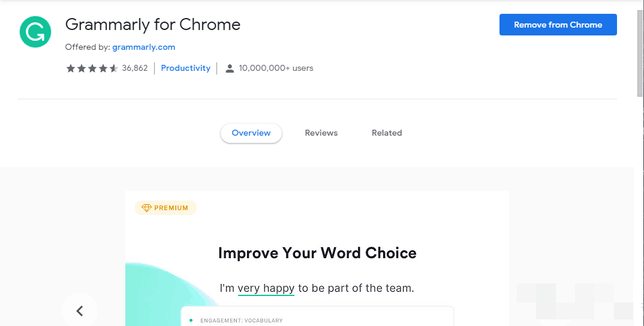
Task: Click the Improve Your Word Choice screenshot
Action: (317, 258)
